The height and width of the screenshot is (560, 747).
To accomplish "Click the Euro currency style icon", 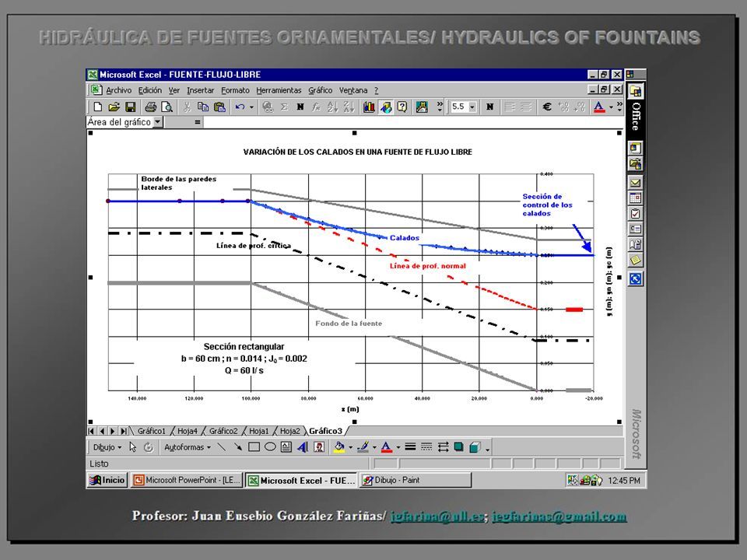I will pyautogui.click(x=547, y=107).
